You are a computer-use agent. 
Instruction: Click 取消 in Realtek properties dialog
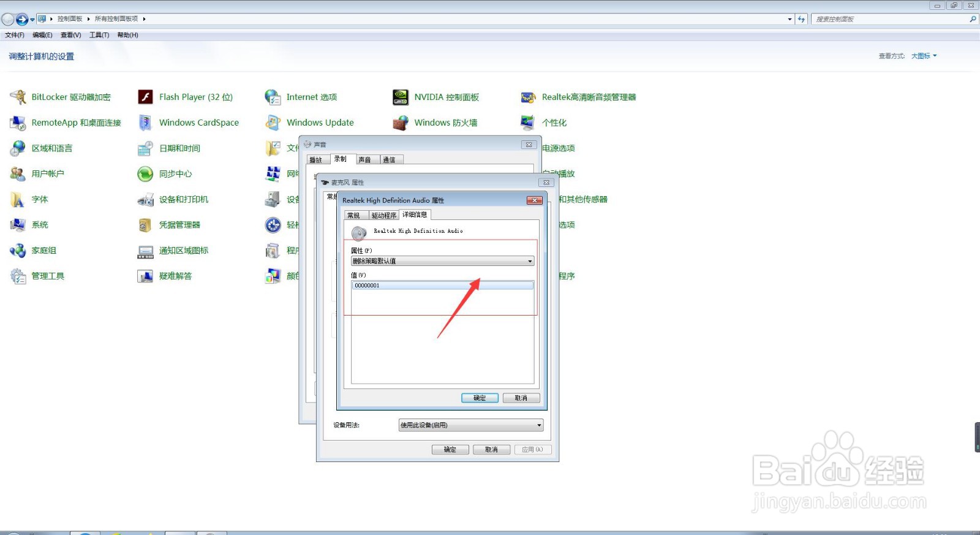click(521, 398)
